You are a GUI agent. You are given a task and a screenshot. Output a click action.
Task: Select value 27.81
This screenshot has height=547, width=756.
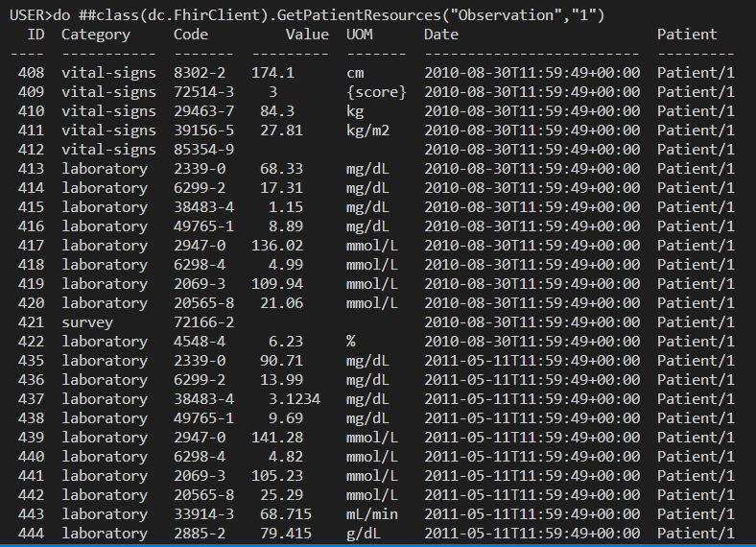point(281,131)
